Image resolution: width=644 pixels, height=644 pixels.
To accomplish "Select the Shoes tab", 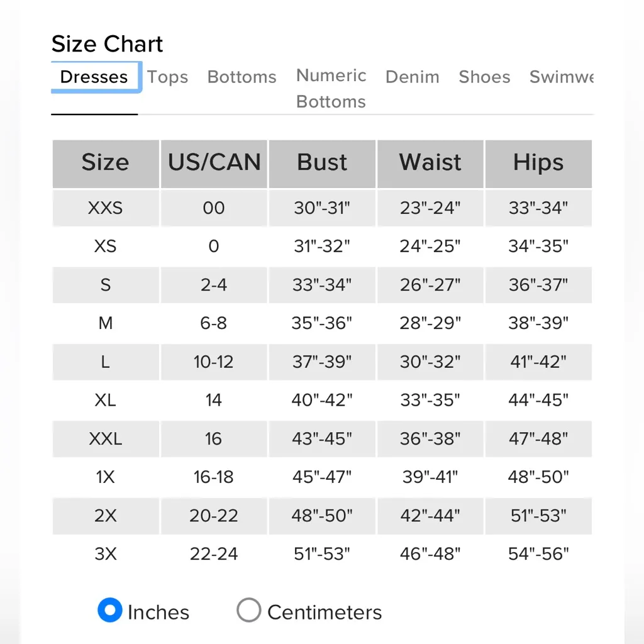I will (484, 77).
